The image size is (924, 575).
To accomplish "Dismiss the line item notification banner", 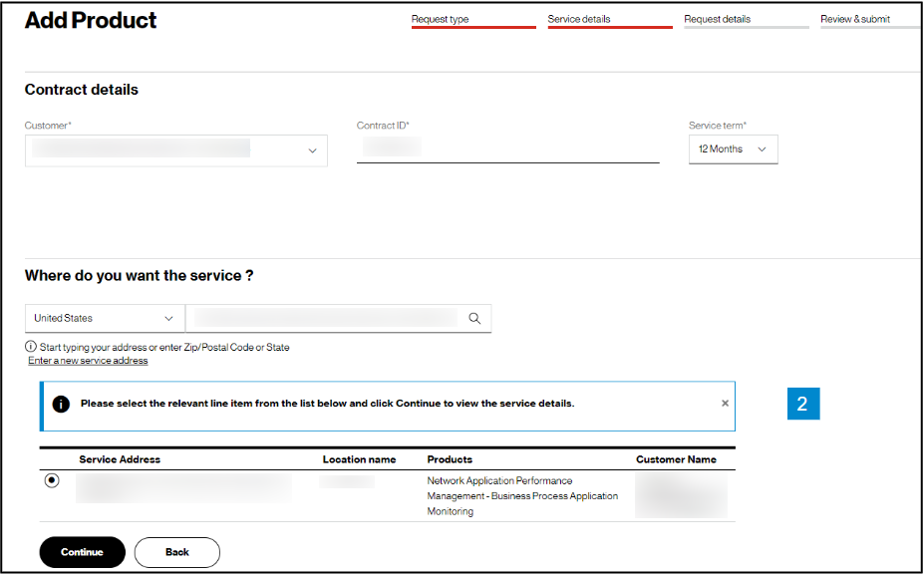I will click(x=725, y=404).
